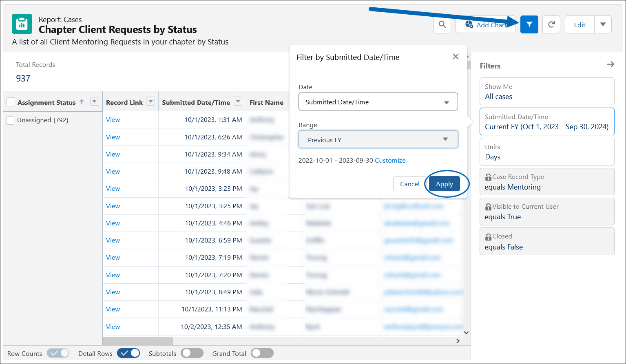This screenshot has height=364, width=626.
Task: Click the search magnifier icon
Action: point(442,24)
